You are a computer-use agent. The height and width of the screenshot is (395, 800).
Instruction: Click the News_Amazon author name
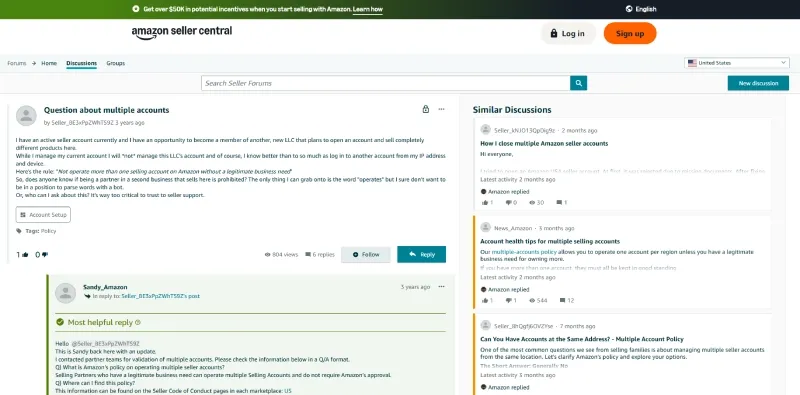tap(513, 228)
